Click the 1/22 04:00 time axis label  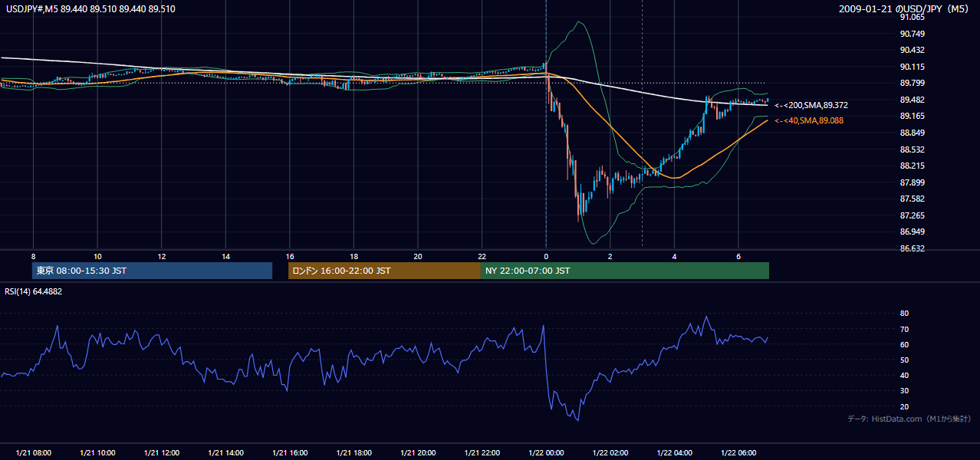(x=674, y=452)
